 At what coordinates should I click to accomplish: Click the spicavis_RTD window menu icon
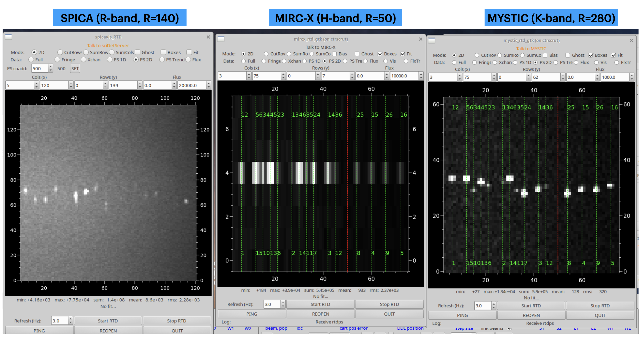(9, 37)
